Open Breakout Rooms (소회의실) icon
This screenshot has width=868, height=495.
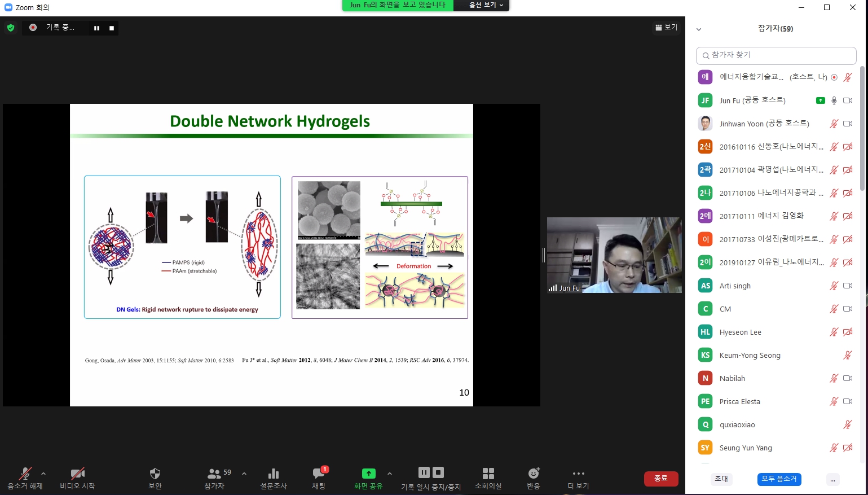click(488, 474)
